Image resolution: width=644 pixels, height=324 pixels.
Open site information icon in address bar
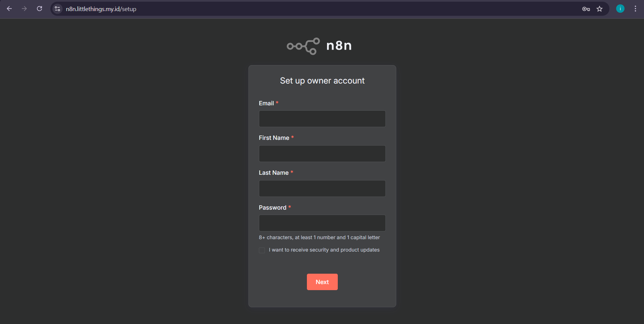[57, 9]
